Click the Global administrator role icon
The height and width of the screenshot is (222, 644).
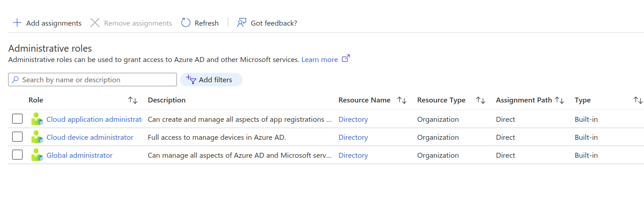(x=37, y=155)
